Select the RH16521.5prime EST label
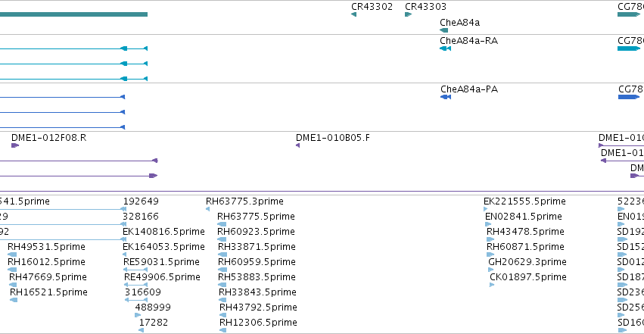Screen dimensions: 644x334 pyautogui.click(x=49, y=292)
